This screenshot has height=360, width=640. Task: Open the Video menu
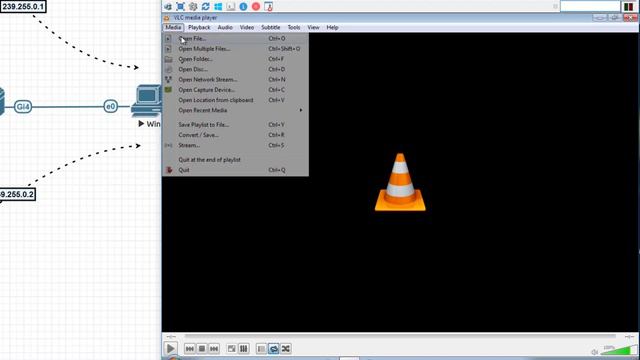[247, 27]
